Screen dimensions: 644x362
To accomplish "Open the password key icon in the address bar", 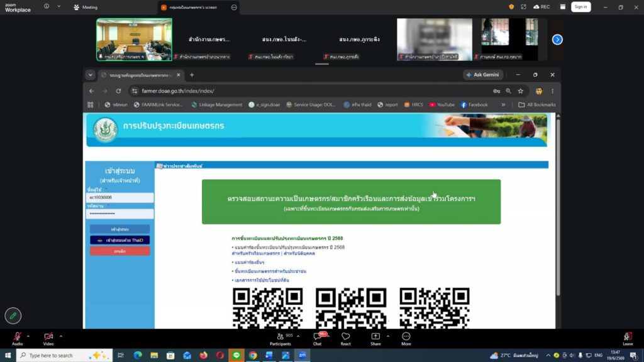I will tap(497, 91).
